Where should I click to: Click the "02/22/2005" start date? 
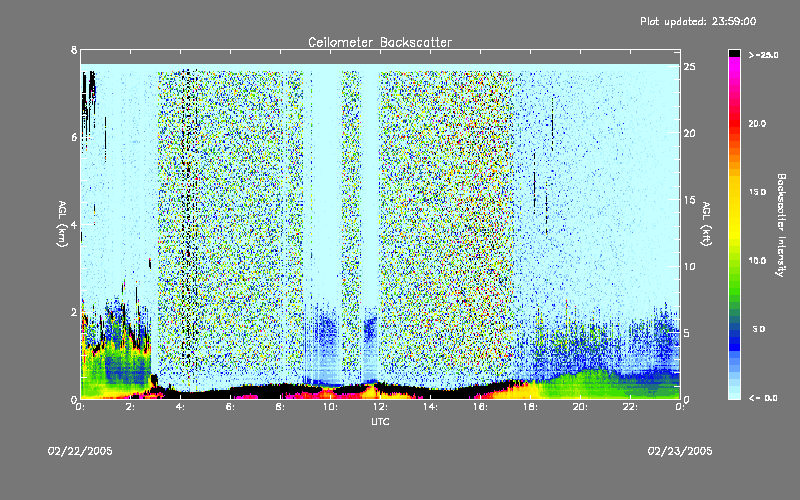tap(80, 451)
